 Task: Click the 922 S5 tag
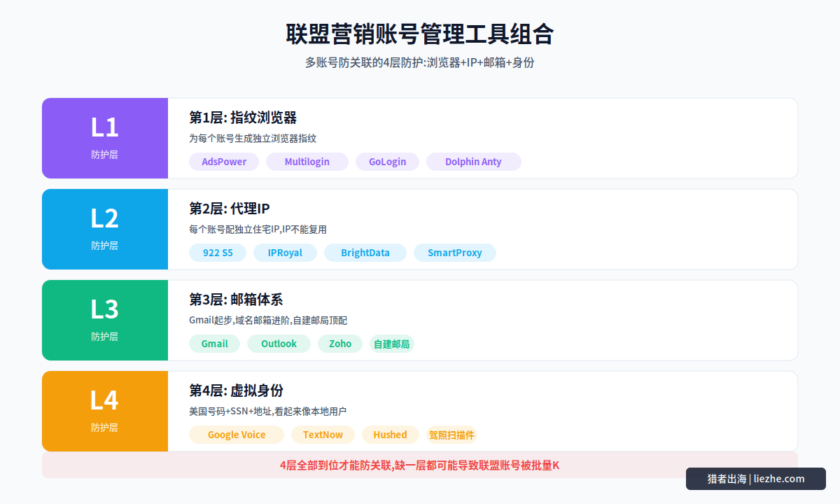click(218, 253)
